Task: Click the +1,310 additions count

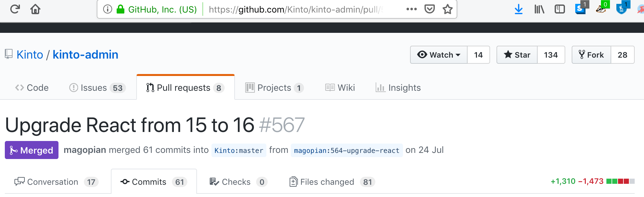Action: 563,181
